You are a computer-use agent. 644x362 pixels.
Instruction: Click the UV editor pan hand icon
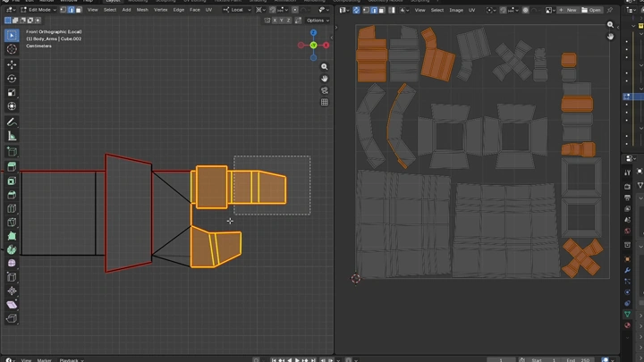[610, 37]
